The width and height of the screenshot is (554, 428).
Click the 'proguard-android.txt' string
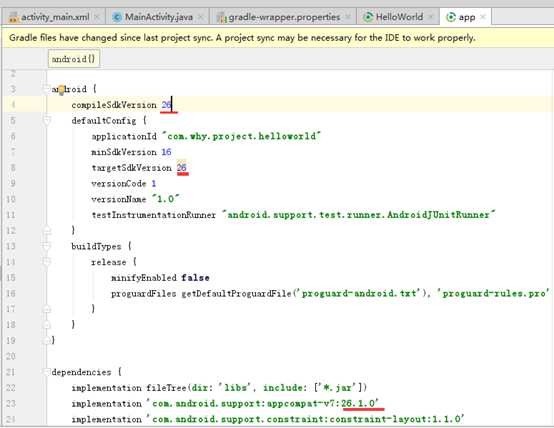(358, 293)
